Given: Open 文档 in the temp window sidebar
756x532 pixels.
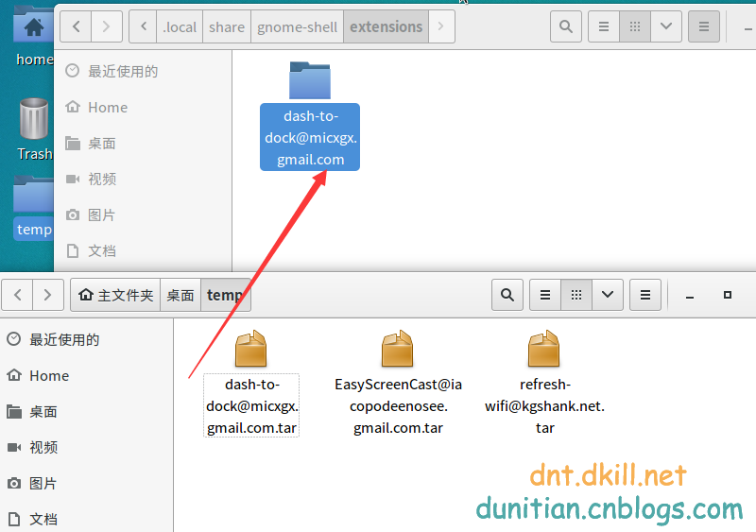Looking at the screenshot, I should pos(87,519).
